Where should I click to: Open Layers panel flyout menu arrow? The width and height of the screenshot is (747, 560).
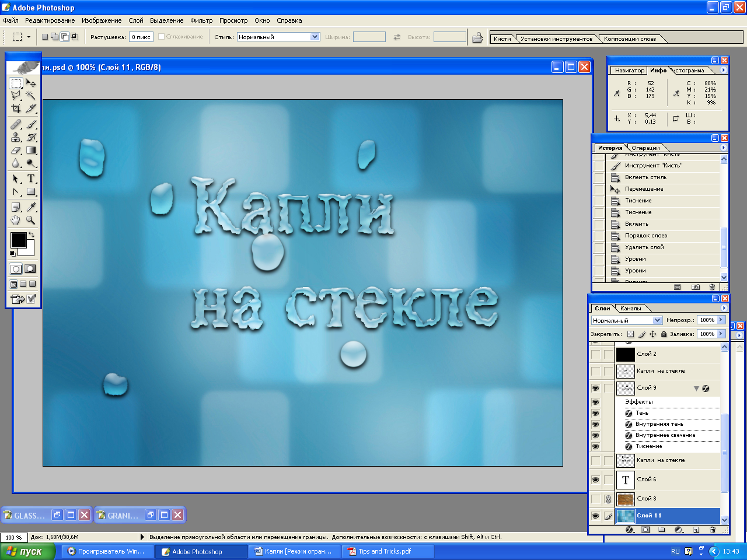pyautogui.click(x=724, y=308)
